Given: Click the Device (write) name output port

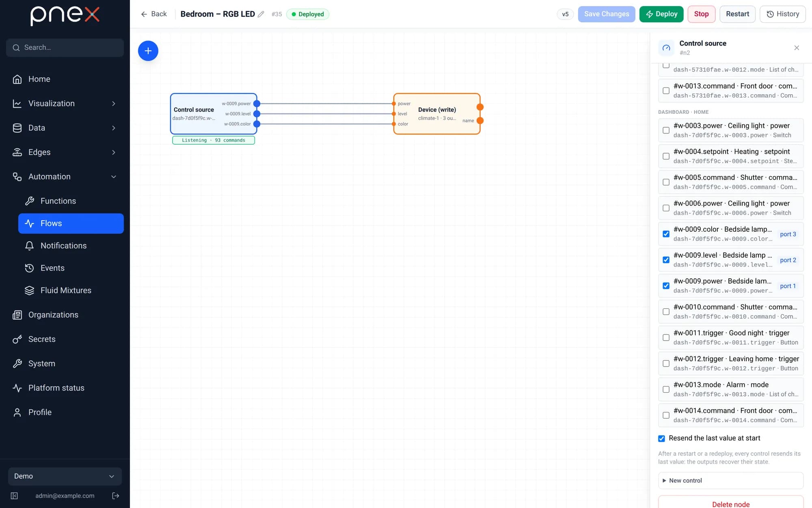Looking at the screenshot, I should 480,121.
